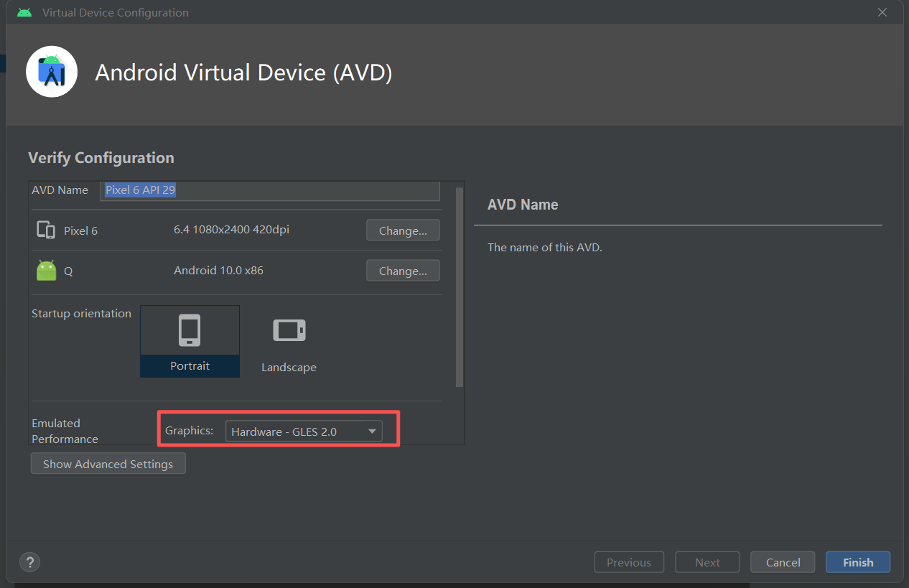Click Show Advanced Settings button

click(108, 464)
